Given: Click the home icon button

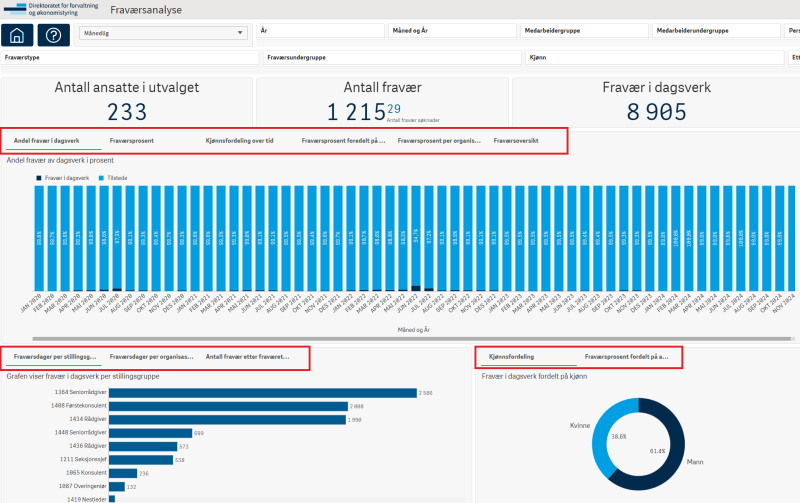Looking at the screenshot, I should (17, 35).
